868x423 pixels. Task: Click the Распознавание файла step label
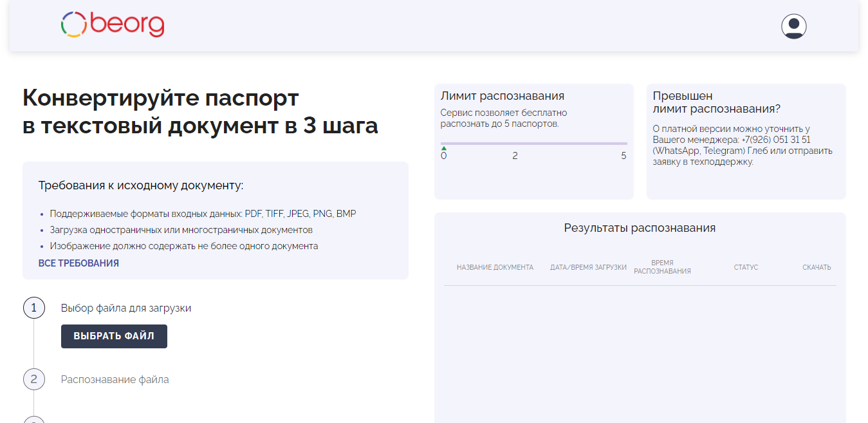pos(115,379)
